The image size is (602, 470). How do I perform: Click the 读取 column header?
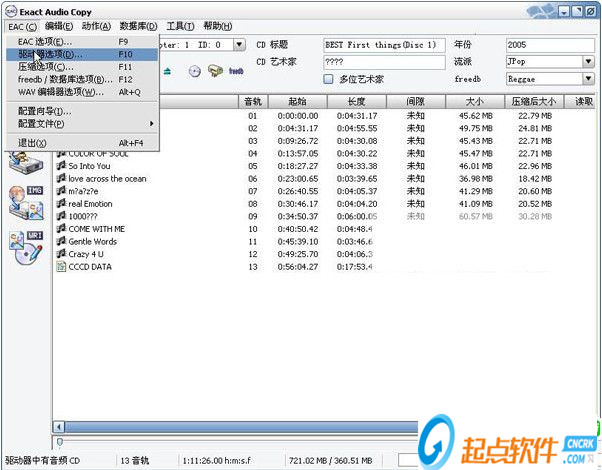tap(580, 102)
